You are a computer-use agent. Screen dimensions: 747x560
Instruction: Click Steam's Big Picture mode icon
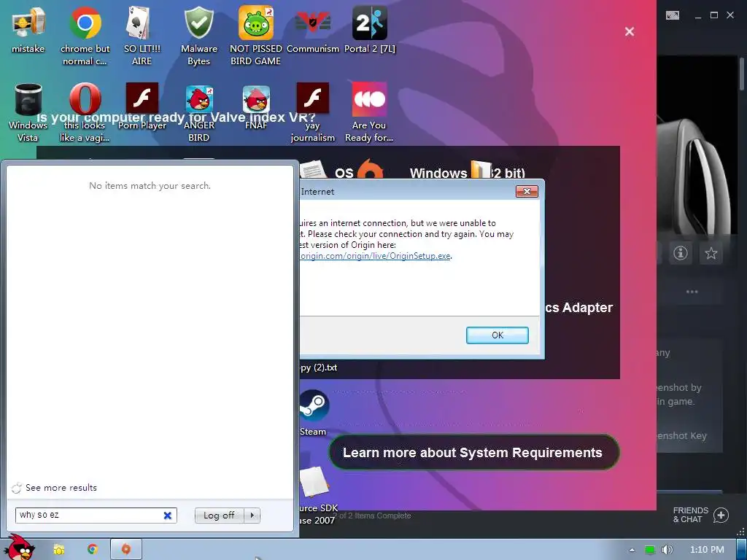point(672,15)
